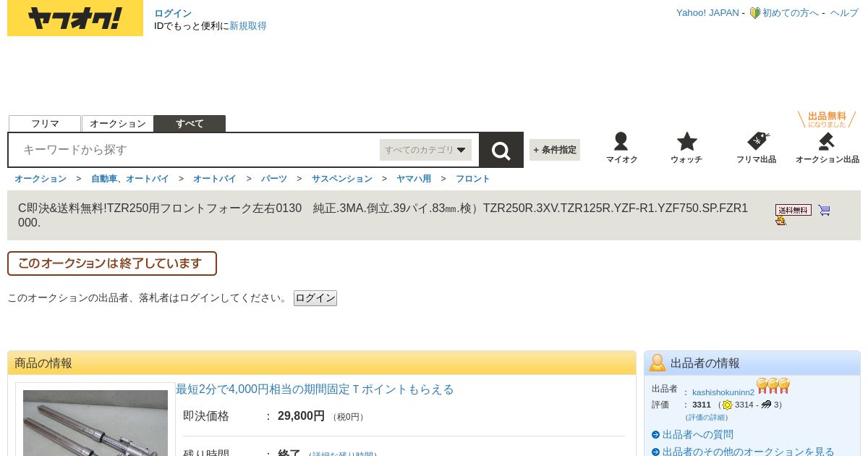The image size is (868, 456).
Task: Click the magnifier search button
Action: (501, 150)
